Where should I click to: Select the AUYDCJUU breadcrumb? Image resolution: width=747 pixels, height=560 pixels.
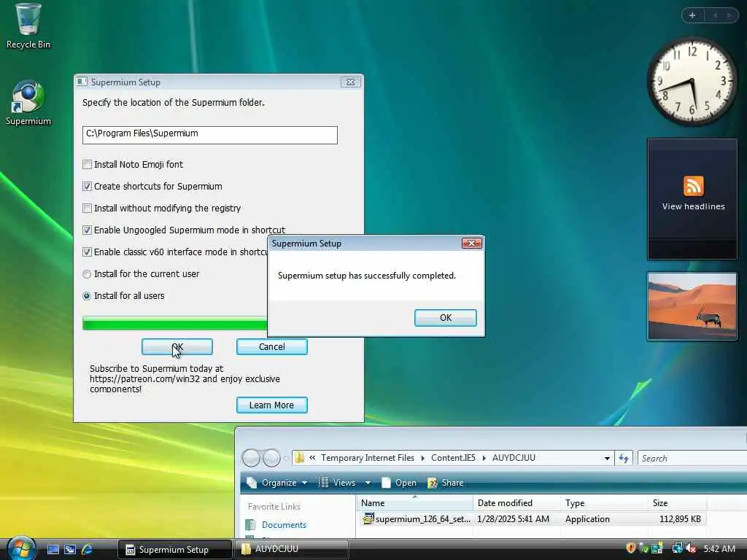(514, 458)
